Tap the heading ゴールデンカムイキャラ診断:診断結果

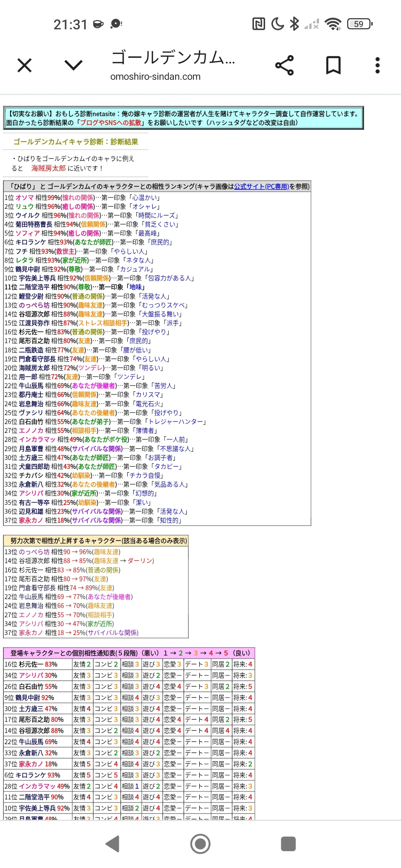click(76, 142)
